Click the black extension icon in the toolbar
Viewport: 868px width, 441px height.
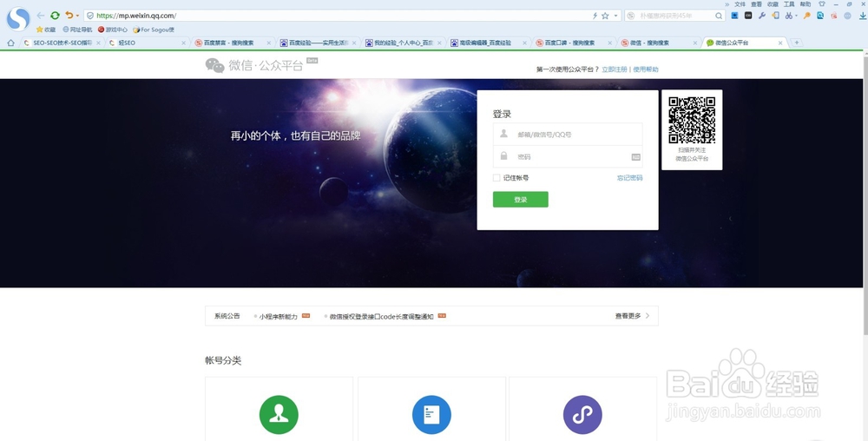click(x=748, y=16)
